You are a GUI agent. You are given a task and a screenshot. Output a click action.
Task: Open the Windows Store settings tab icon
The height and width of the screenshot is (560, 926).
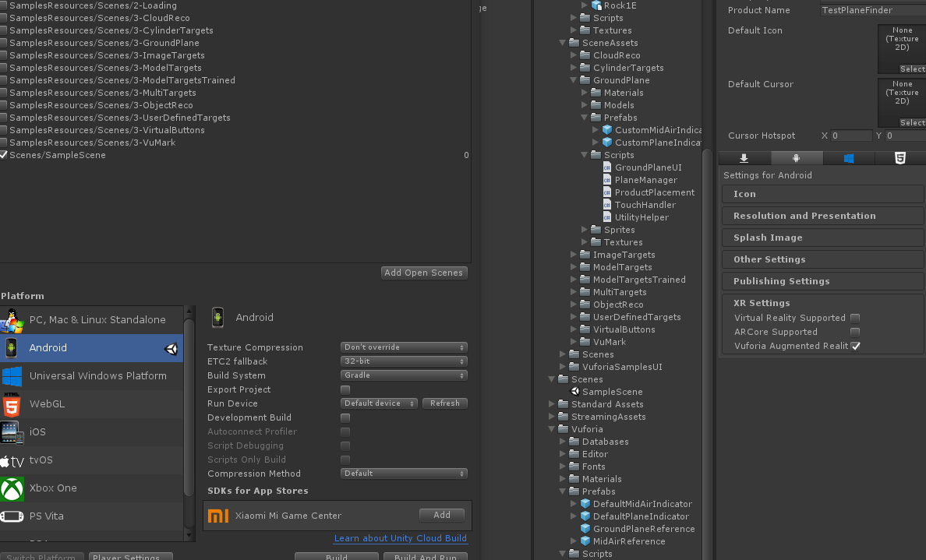tap(849, 157)
